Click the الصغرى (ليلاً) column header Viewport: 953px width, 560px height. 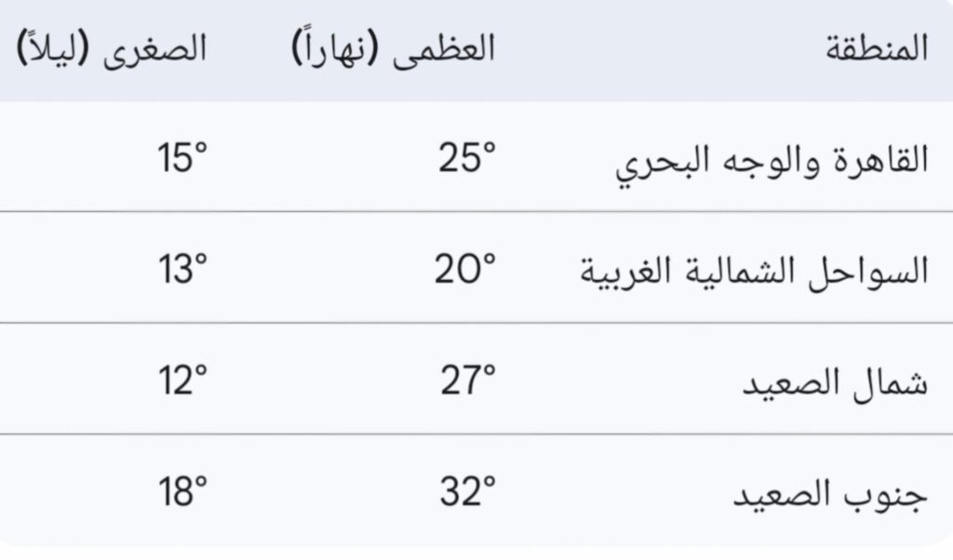112,49
